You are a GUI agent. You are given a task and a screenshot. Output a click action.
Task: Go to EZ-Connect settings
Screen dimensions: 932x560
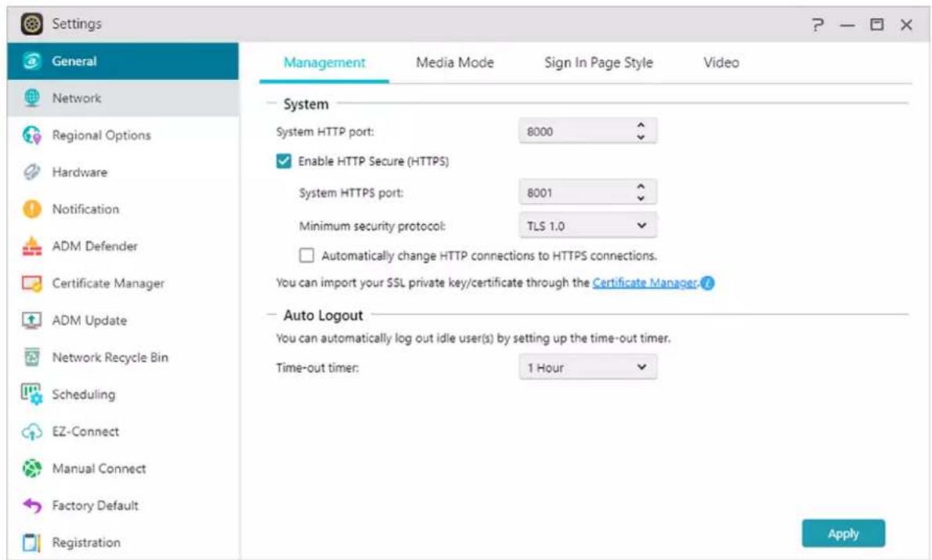tap(123, 432)
